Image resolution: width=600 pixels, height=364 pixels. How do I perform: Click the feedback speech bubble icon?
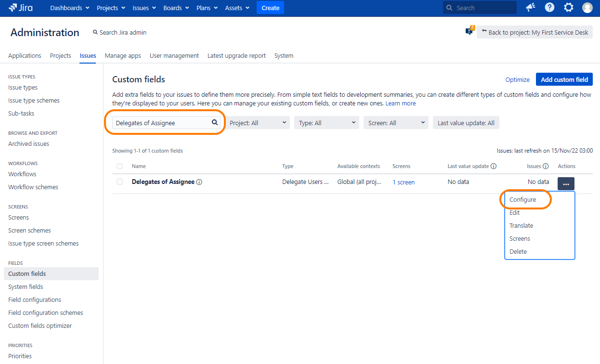pos(469,32)
